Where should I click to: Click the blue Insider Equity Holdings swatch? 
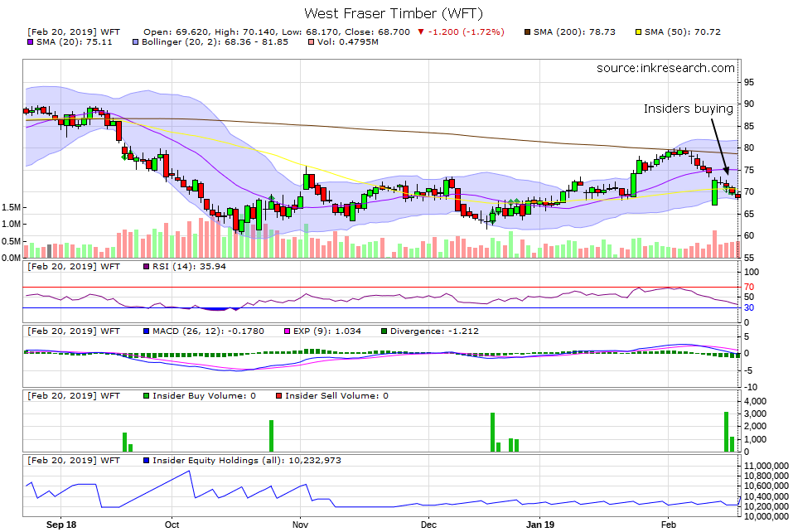147,461
